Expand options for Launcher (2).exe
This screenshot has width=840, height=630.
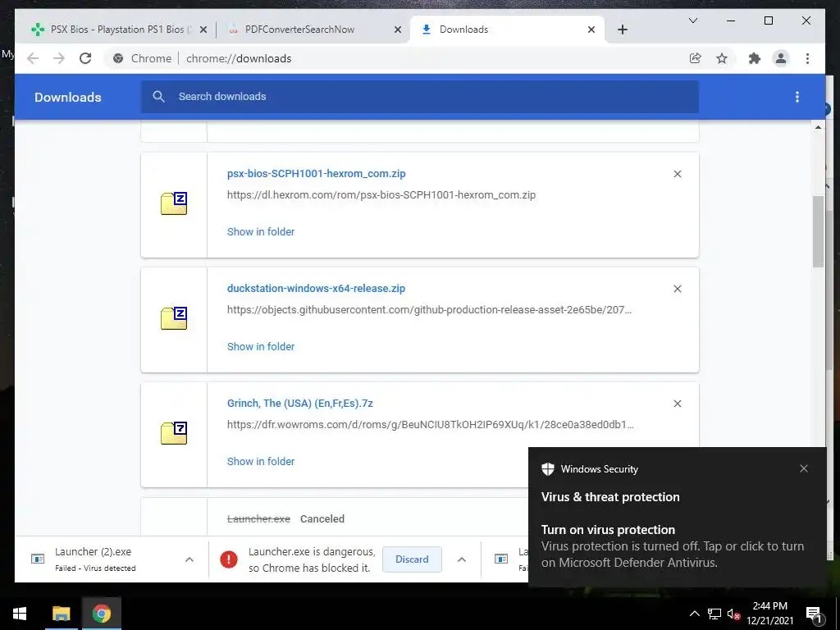tap(189, 559)
